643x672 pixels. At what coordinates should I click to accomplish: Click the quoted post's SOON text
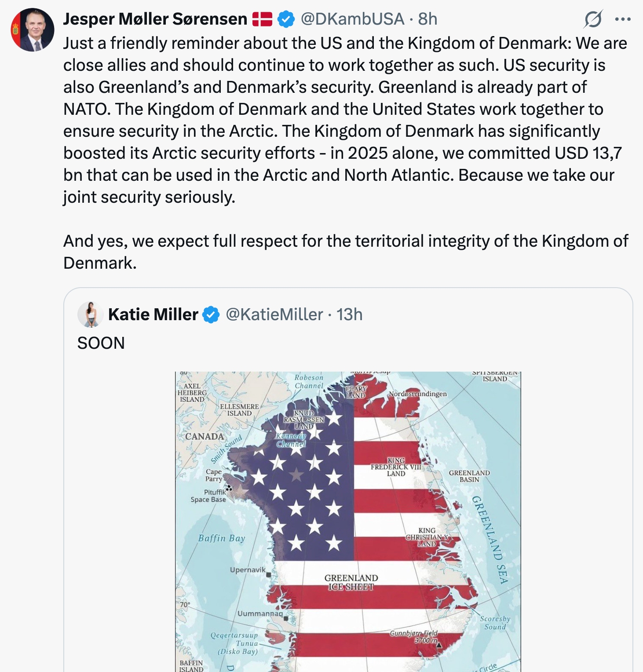click(101, 343)
